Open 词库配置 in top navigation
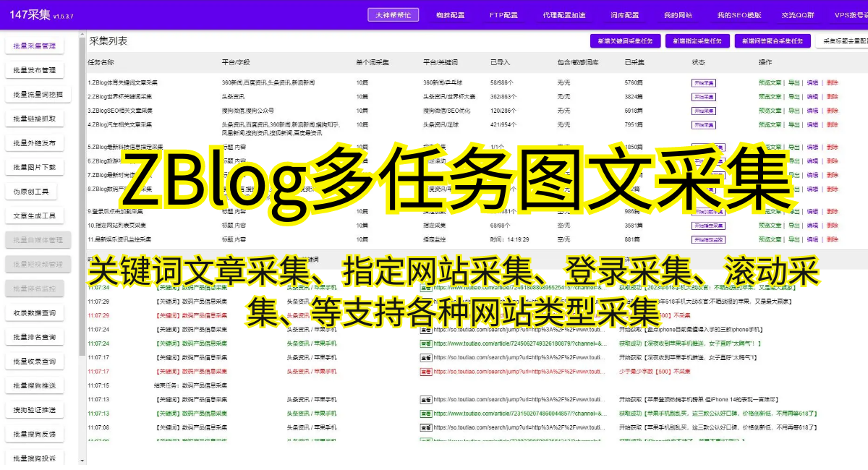This screenshot has height=470, width=868. 625,15
